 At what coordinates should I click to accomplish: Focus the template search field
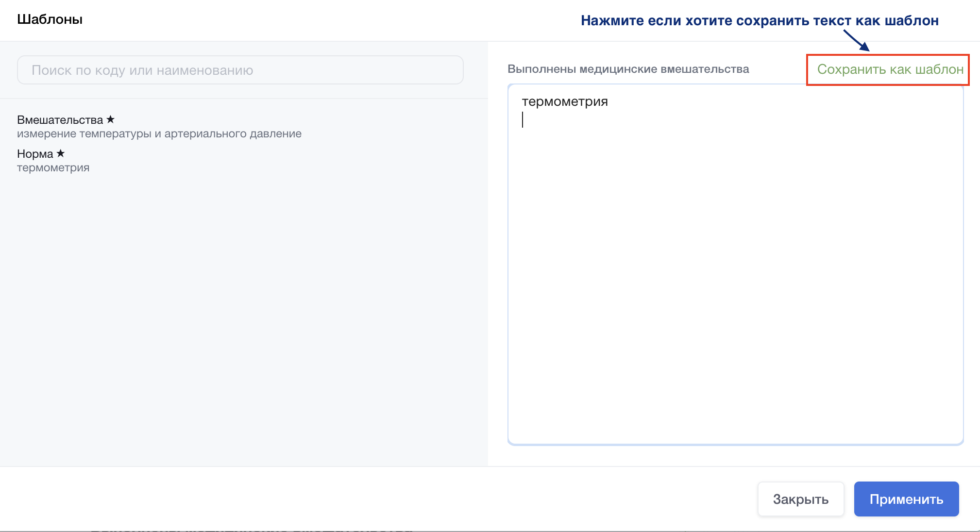coord(240,70)
